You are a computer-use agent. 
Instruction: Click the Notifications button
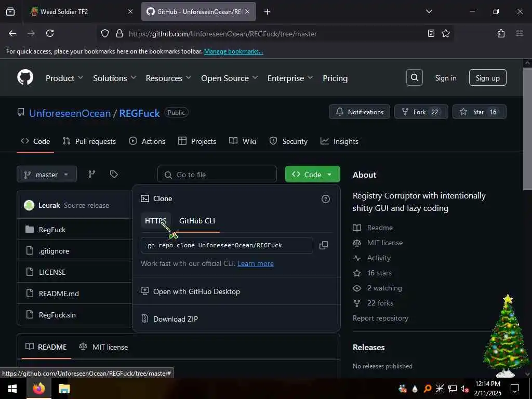[360, 112]
